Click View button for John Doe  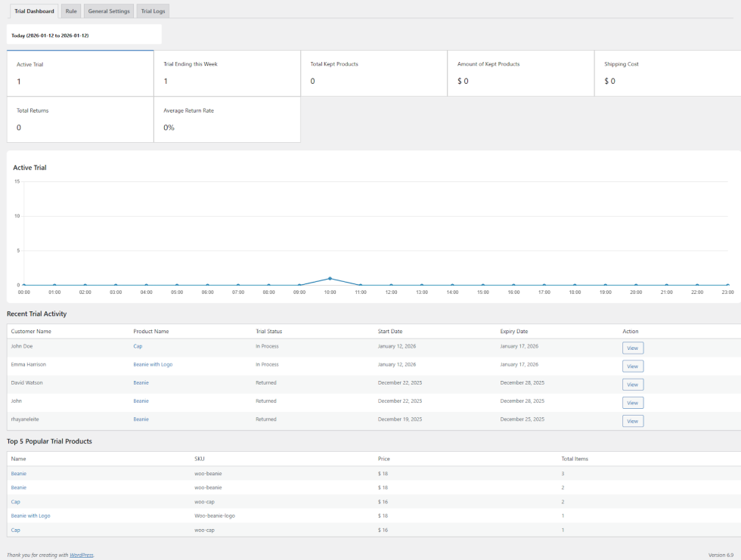[633, 348]
